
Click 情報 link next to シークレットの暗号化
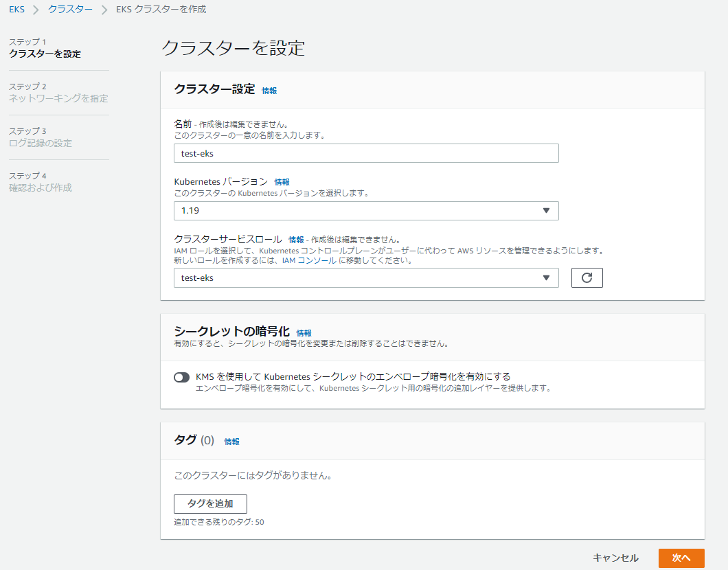304,332
